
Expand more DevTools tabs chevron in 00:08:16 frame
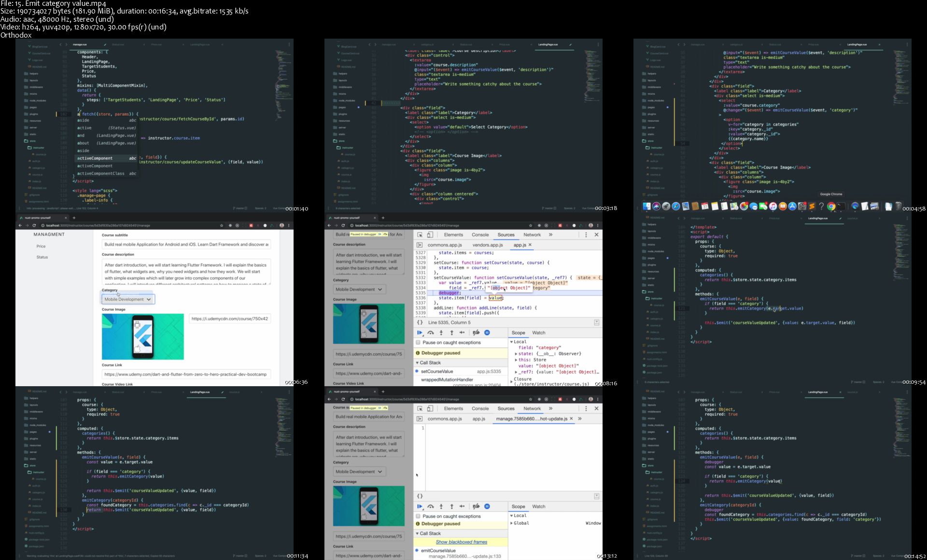click(550, 235)
